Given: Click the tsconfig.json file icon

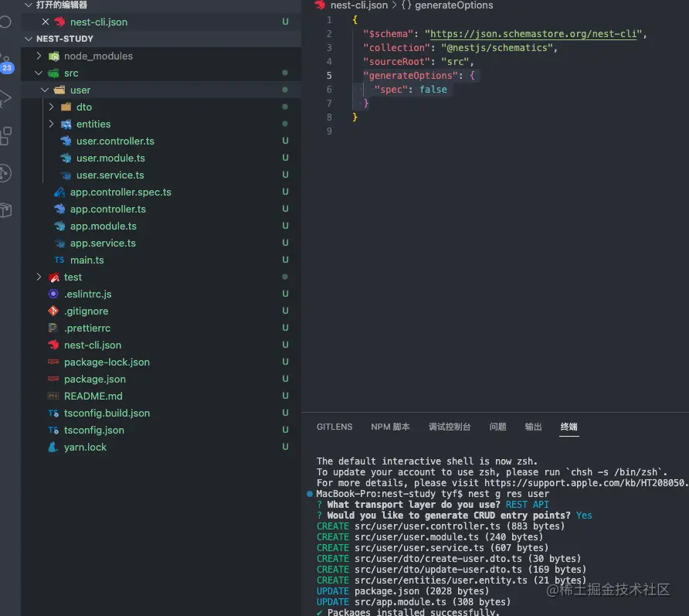Looking at the screenshot, I should 53,430.
